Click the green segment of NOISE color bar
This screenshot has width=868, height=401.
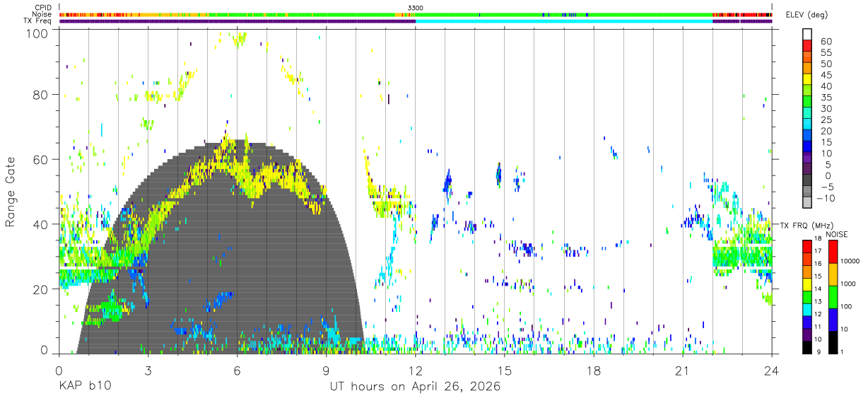[x=832, y=297]
